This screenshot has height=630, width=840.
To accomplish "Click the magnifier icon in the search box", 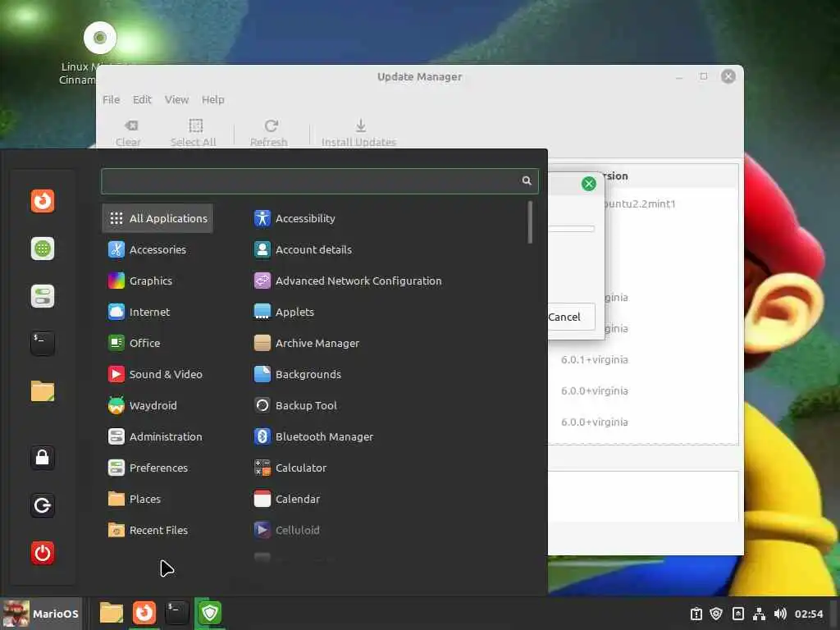I will click(527, 180).
